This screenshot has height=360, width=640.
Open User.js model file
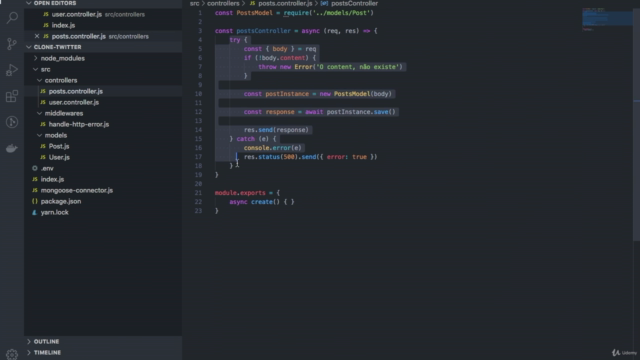103,157
